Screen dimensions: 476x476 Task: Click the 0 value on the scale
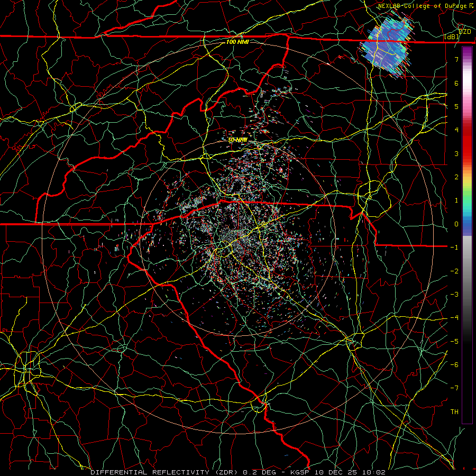point(456,224)
